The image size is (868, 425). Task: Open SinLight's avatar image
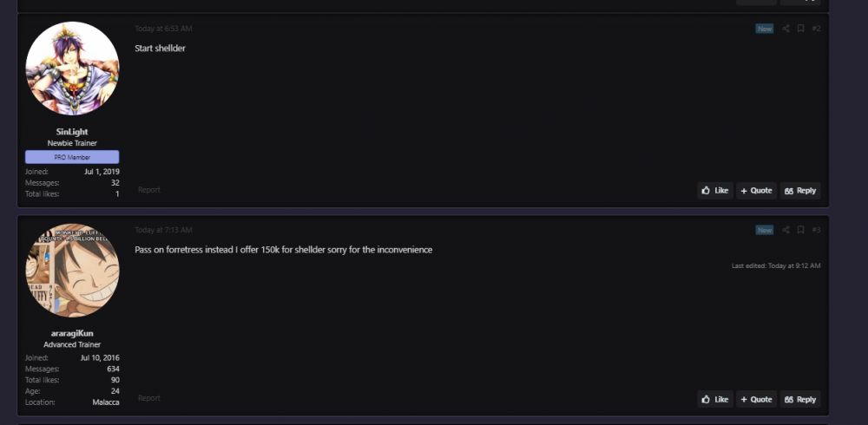(72, 69)
